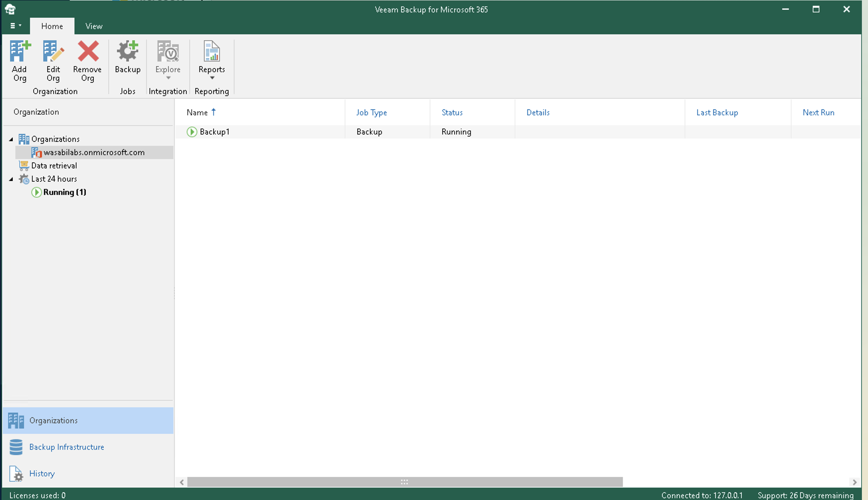The height and width of the screenshot is (500, 868).
Task: Click the Reports document icon
Action: 212,51
